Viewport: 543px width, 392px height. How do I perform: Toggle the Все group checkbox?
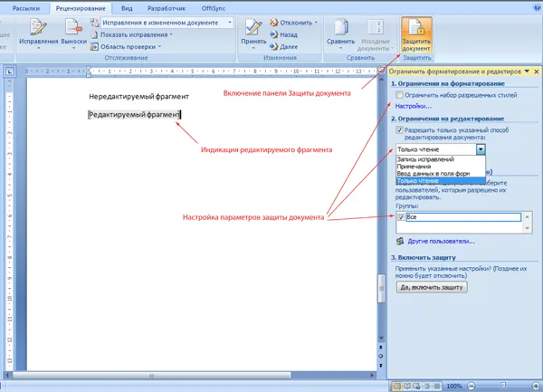pyautogui.click(x=401, y=217)
